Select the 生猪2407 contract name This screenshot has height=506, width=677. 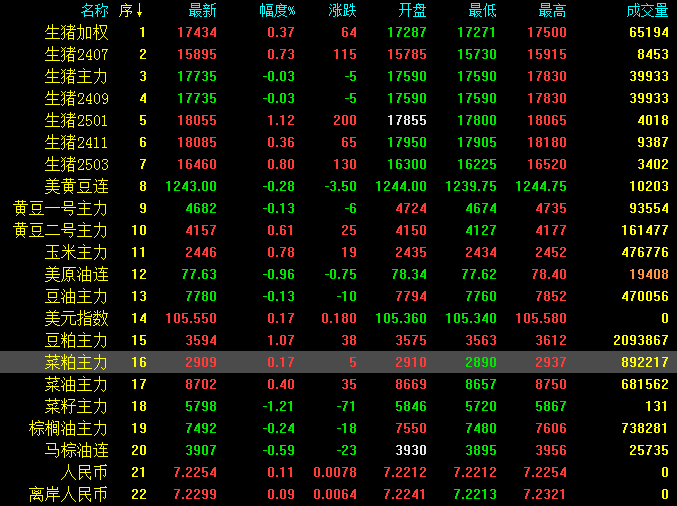[x=76, y=54]
